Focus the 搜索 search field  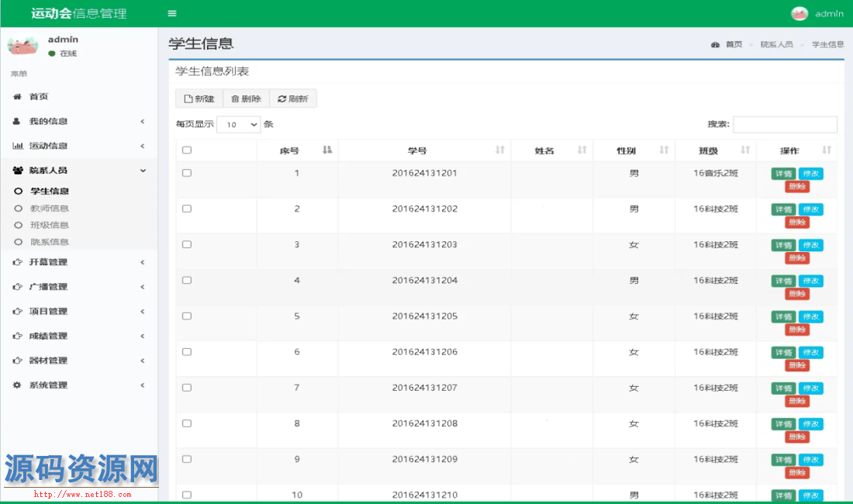coord(785,125)
